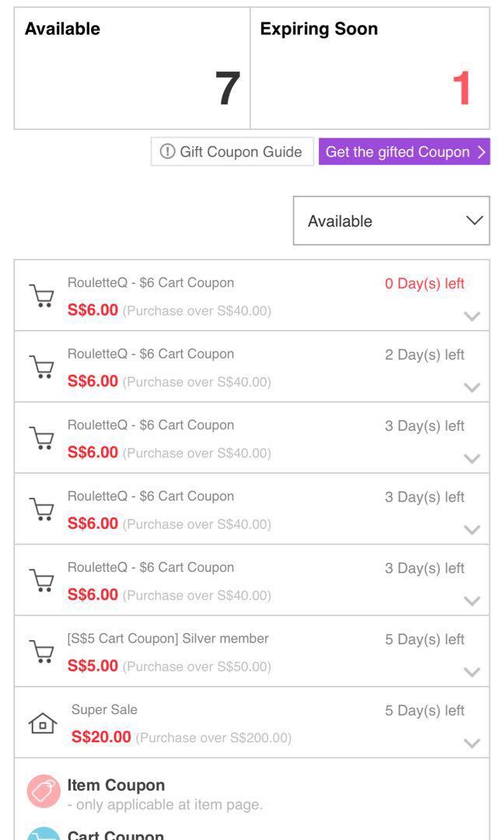Click the info icon beside Gift Coupon Guide
Screen dimensions: 504x840
(166, 152)
